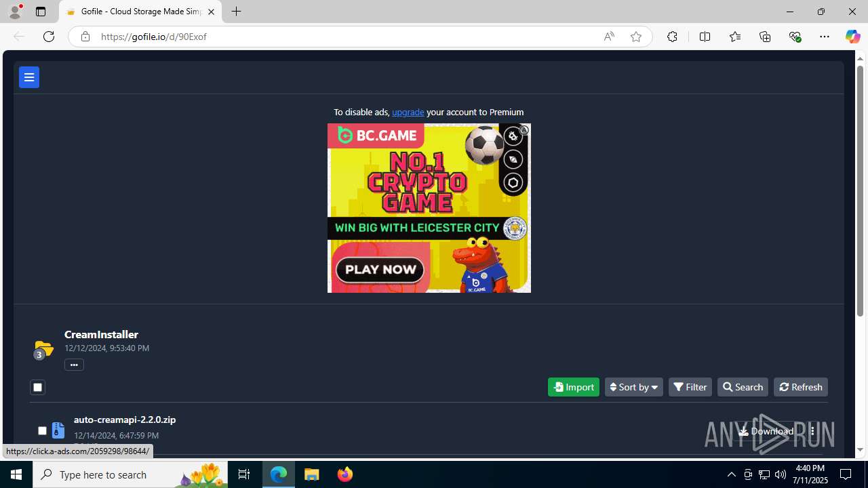Download auto-creamapi-2.2.0.zip
The height and width of the screenshot is (488, 868).
766,431
